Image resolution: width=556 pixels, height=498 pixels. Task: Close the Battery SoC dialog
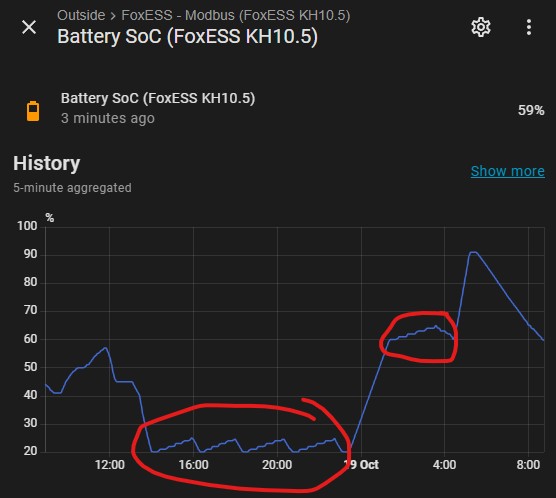(x=29, y=27)
